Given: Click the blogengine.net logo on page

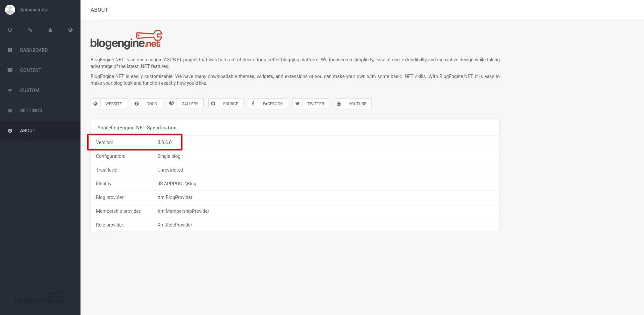Looking at the screenshot, I should click(x=126, y=40).
